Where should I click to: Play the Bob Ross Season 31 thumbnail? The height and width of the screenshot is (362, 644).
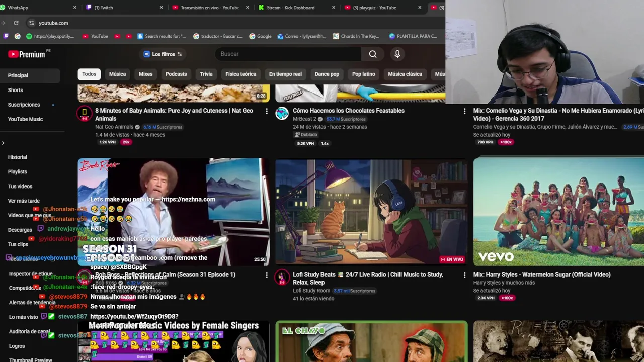(x=174, y=212)
